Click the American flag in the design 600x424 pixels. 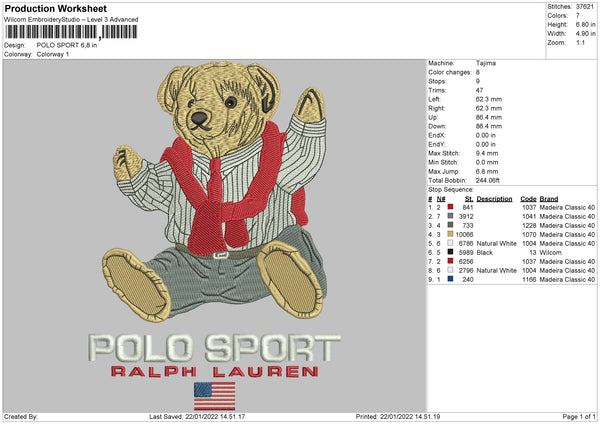point(215,396)
